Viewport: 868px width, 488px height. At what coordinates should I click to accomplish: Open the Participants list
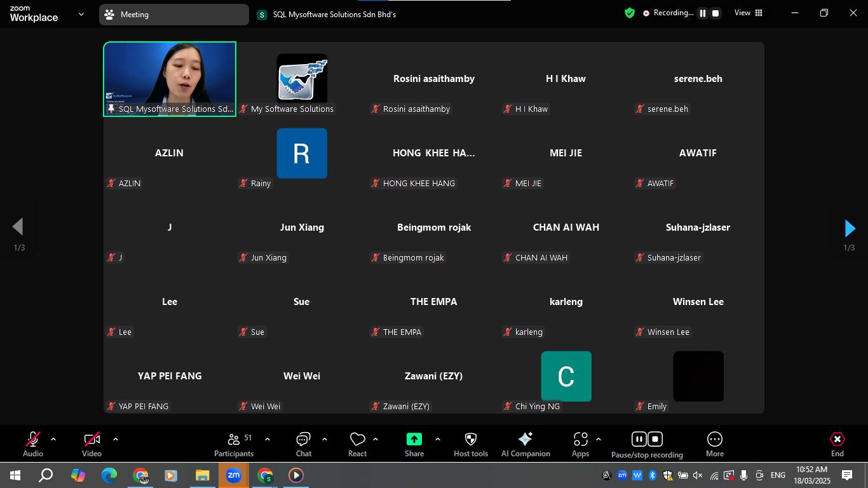[233, 444]
